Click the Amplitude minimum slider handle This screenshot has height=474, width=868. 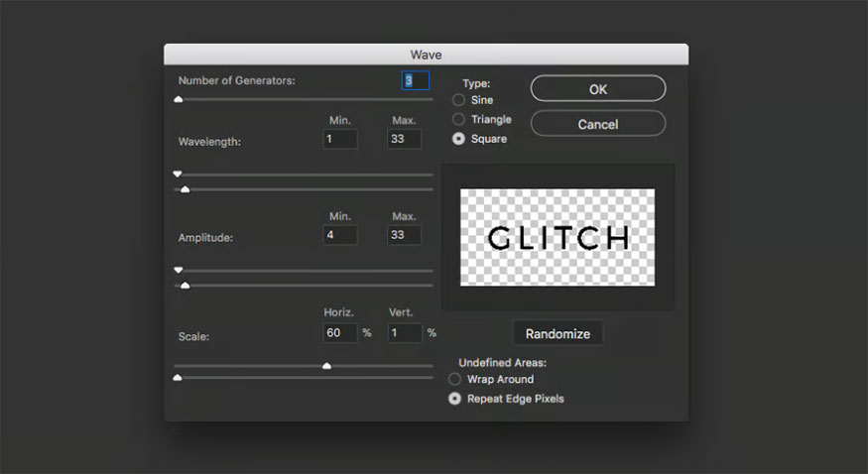tap(179, 270)
